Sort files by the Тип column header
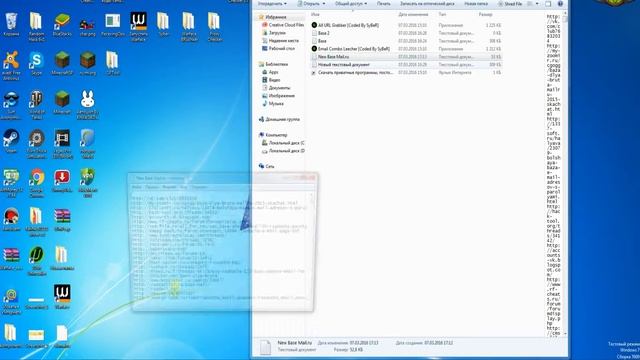Viewport: 640px width, 360px height. click(x=442, y=14)
